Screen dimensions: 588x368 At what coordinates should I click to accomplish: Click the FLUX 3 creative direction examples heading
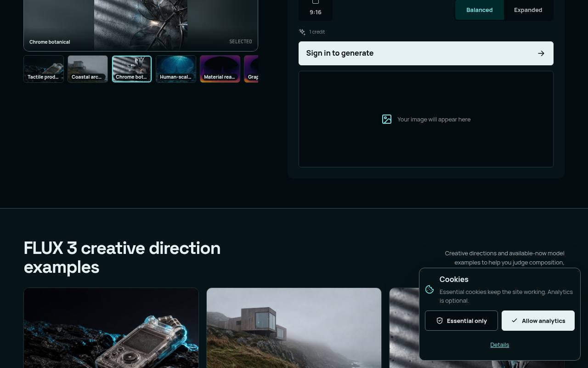point(122,258)
